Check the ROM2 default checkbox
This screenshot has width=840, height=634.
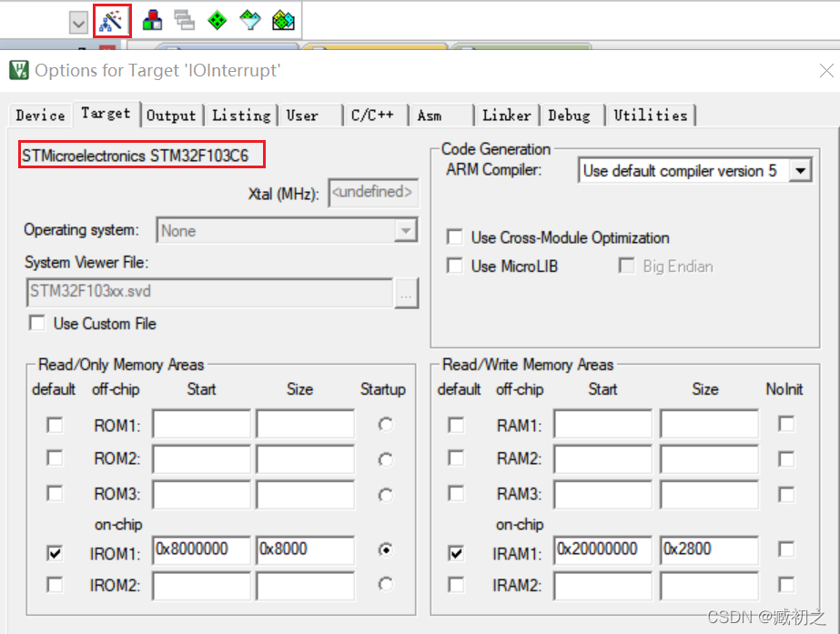(55, 458)
